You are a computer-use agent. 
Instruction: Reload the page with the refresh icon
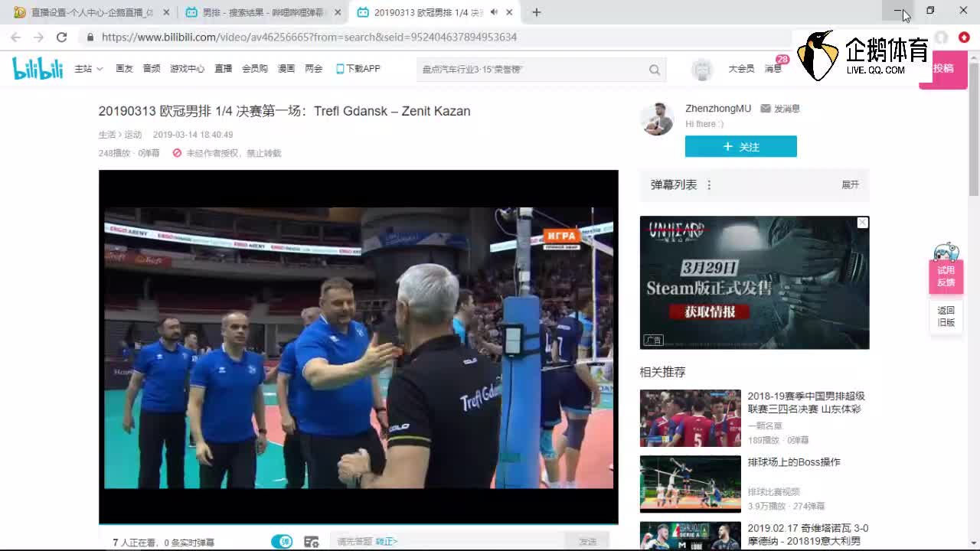click(61, 37)
